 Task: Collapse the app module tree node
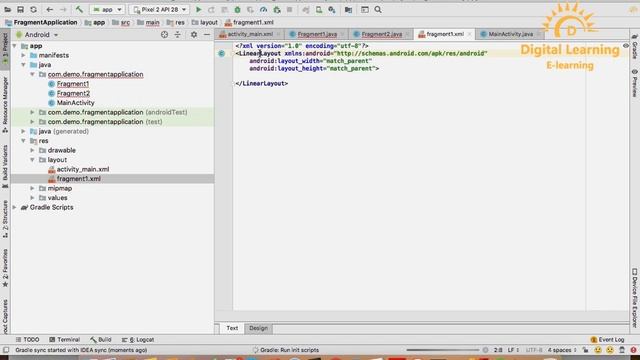(15, 46)
